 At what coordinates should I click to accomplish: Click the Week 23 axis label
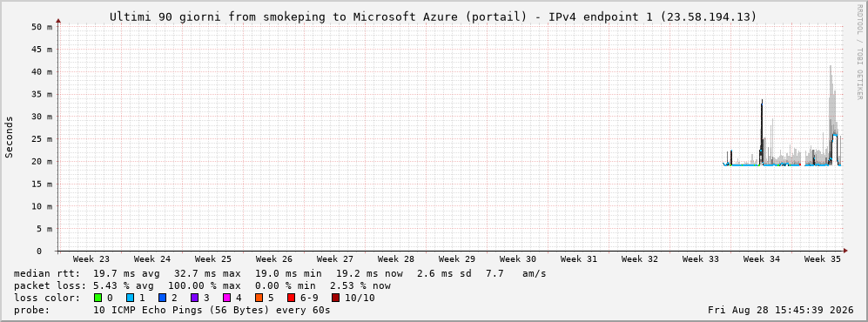pyautogui.click(x=91, y=259)
